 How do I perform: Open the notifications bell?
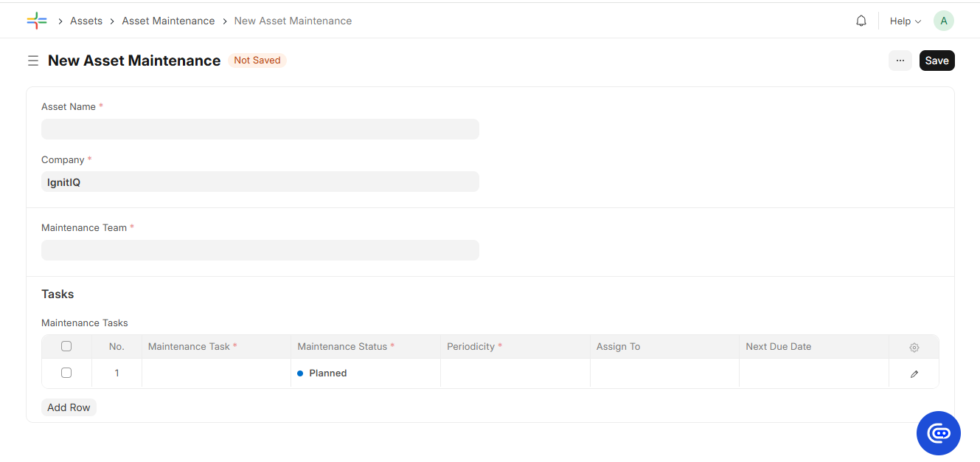point(861,21)
